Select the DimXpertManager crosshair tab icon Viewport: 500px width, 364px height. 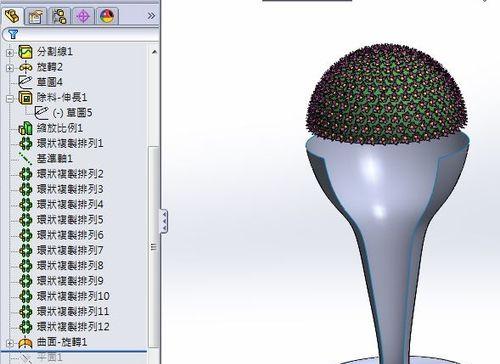pyautogui.click(x=83, y=16)
